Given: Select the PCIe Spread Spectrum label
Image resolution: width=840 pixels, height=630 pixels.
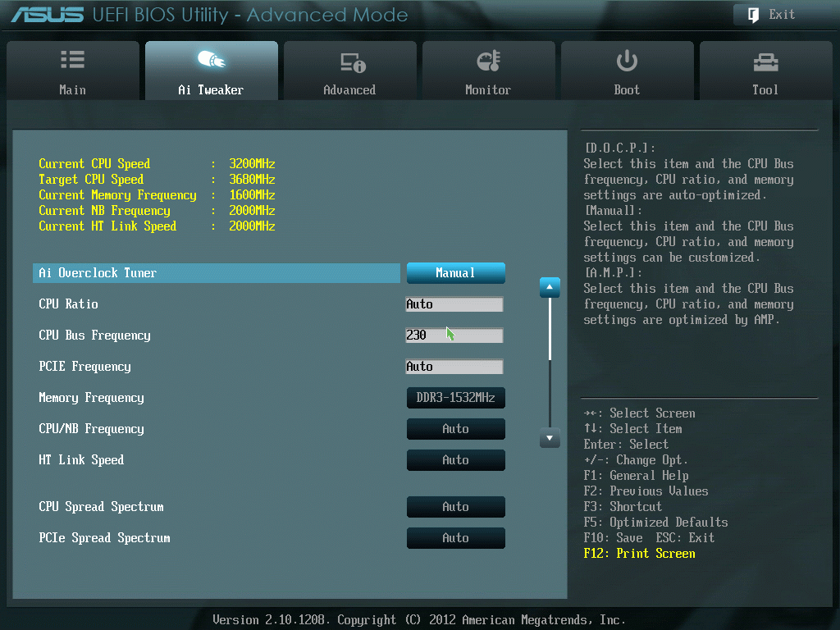Looking at the screenshot, I should click(104, 538).
